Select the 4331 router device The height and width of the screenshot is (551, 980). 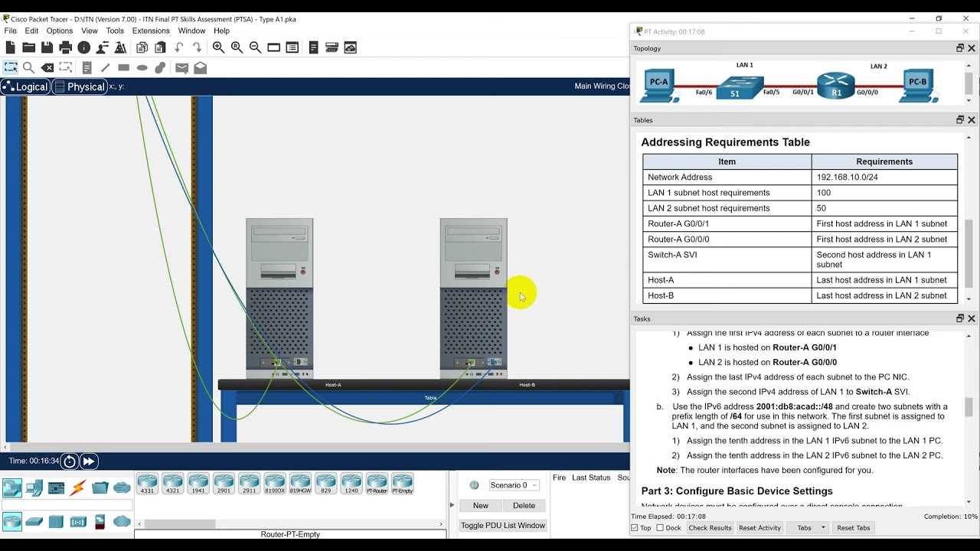tap(147, 484)
